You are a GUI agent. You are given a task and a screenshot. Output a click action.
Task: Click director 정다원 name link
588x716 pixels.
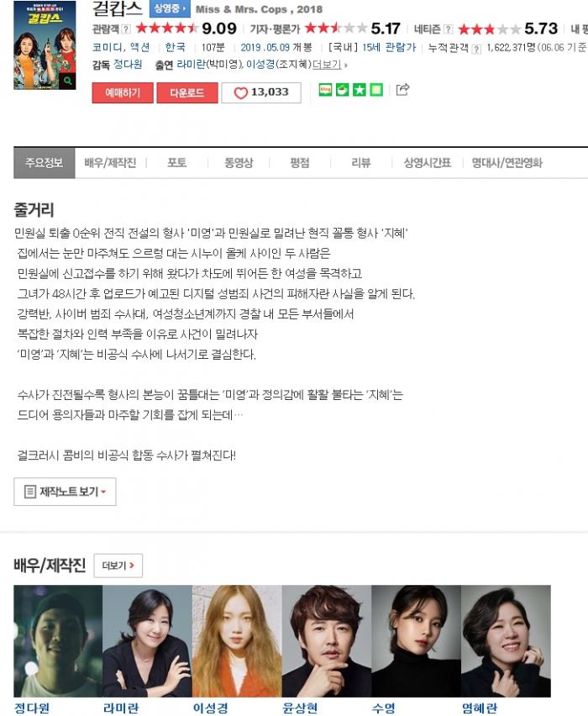pos(128,65)
